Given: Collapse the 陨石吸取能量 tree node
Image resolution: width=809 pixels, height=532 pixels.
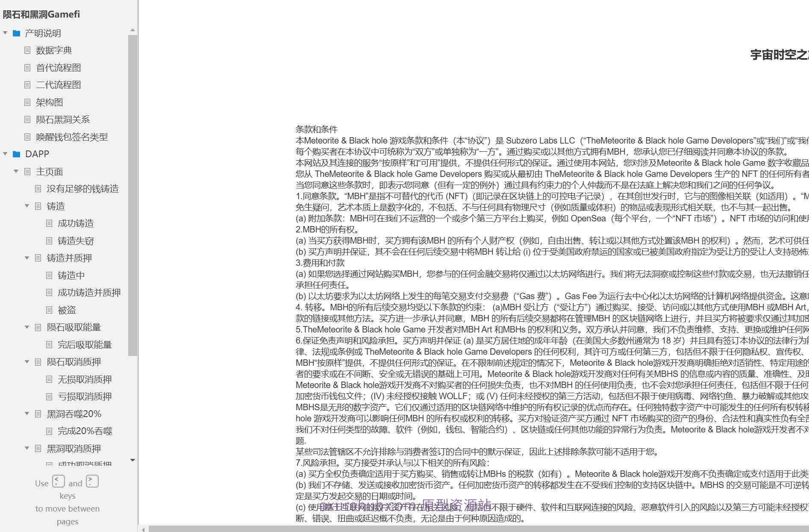Looking at the screenshot, I should 27,327.
